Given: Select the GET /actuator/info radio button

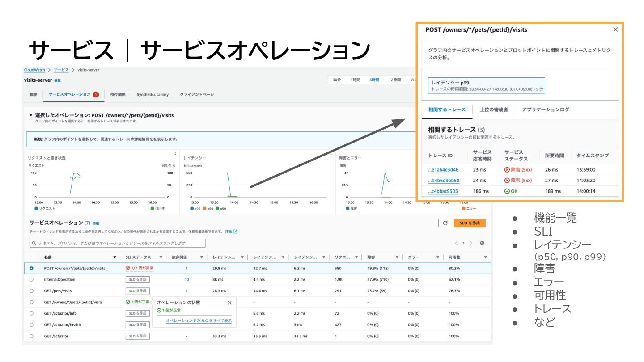Looking at the screenshot, I should (x=31, y=313).
